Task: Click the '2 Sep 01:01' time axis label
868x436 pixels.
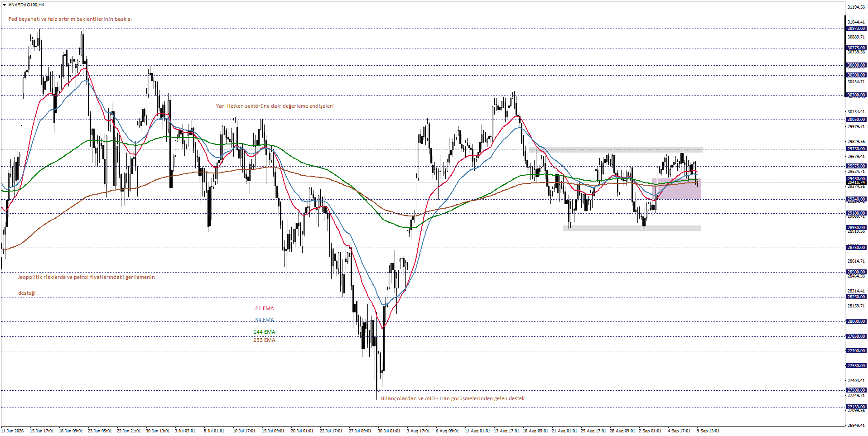Action: (x=650, y=431)
